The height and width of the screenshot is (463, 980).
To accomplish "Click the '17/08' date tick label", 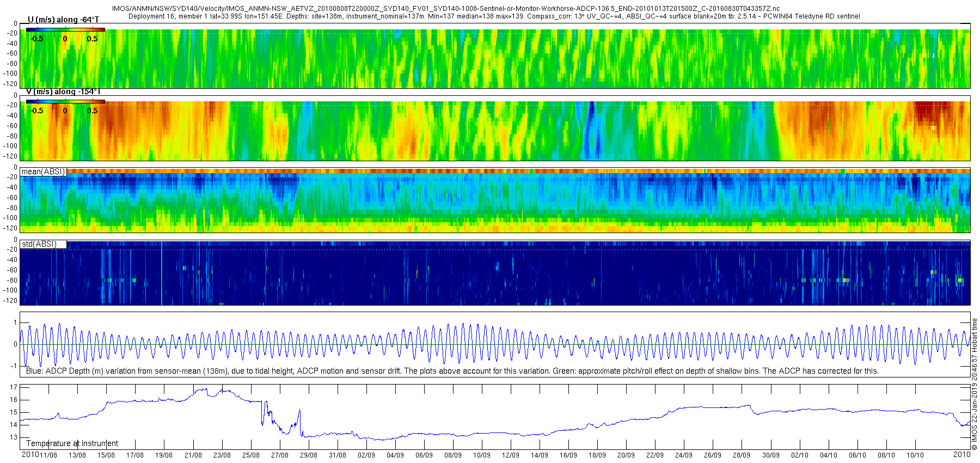I will click(x=134, y=455).
